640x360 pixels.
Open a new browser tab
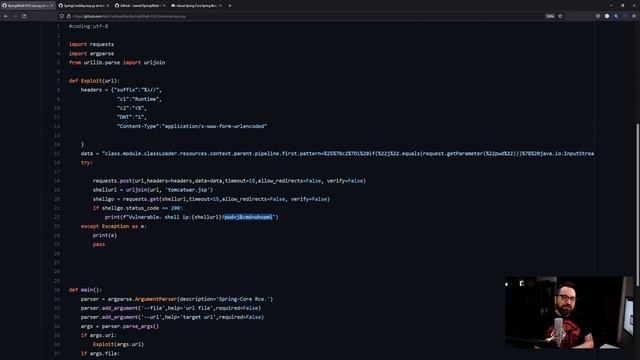click(x=230, y=6)
